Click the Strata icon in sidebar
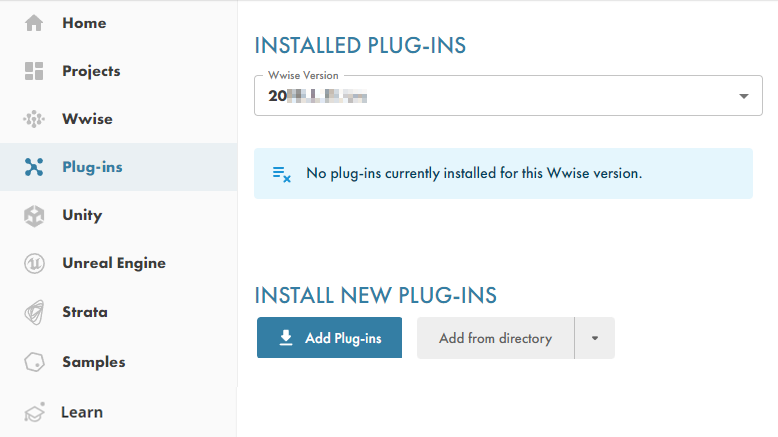 (x=34, y=312)
